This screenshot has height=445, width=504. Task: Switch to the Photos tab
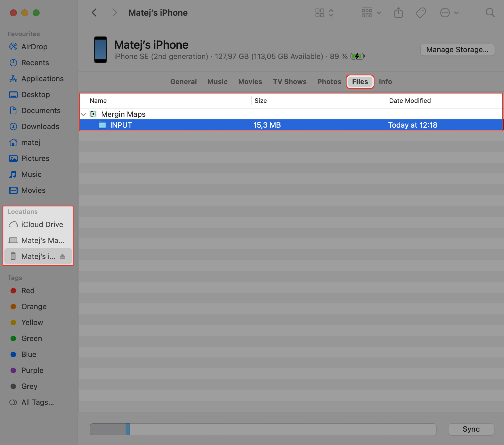point(329,81)
